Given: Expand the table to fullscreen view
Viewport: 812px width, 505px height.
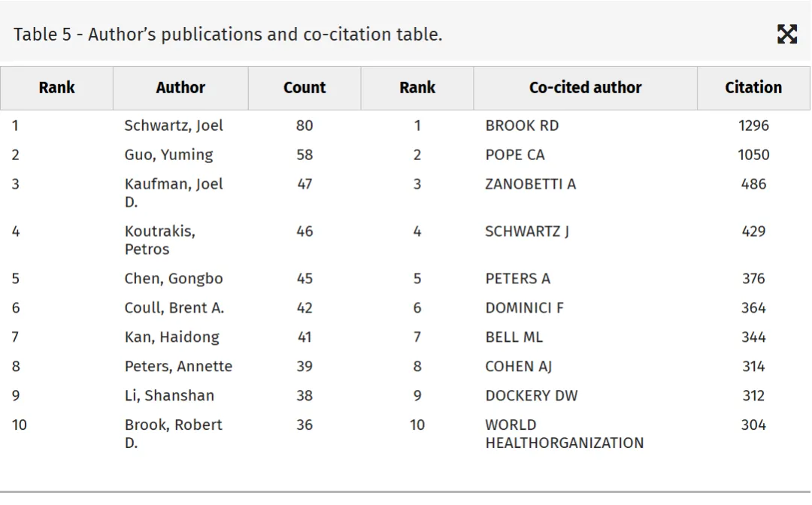Looking at the screenshot, I should 786,34.
